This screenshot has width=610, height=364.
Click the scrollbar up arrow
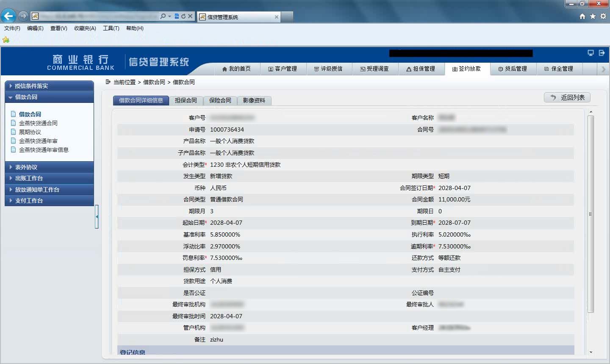[x=591, y=112]
